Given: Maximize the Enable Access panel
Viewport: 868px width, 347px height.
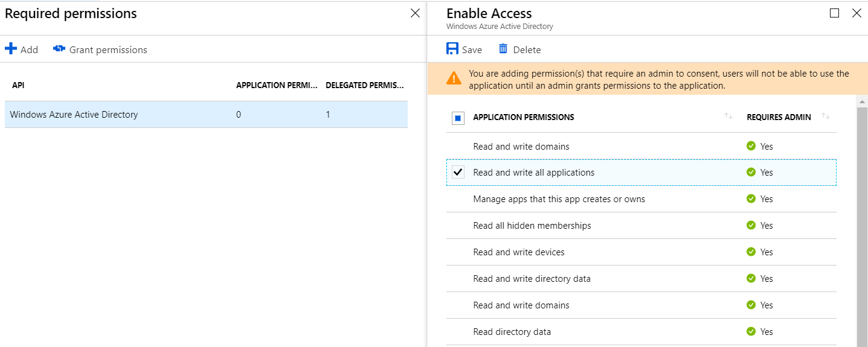Looking at the screenshot, I should click(835, 13).
